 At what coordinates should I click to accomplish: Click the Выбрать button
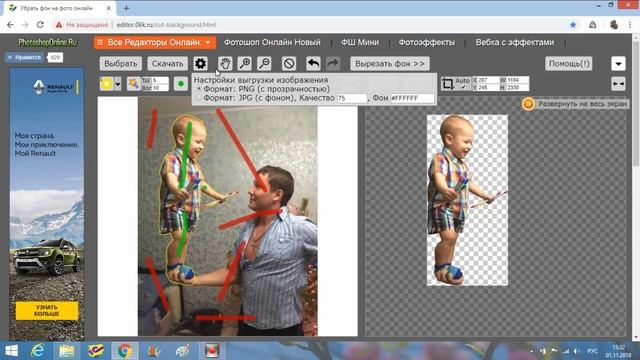click(120, 63)
